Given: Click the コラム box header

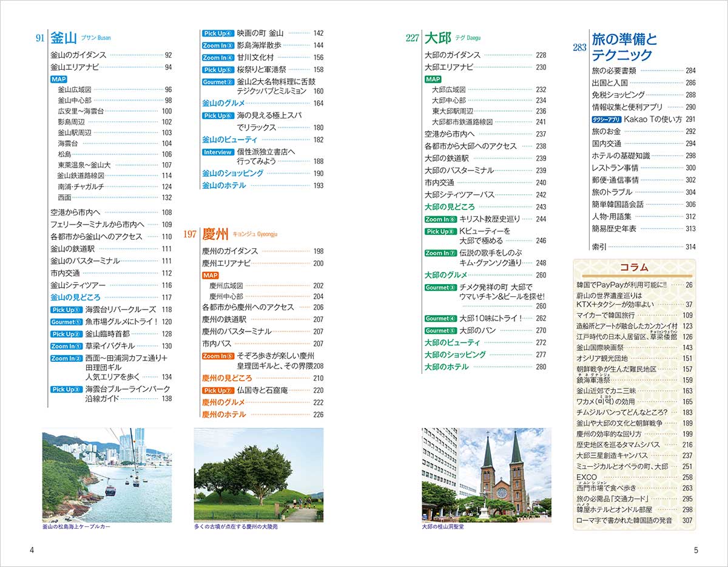Looking at the screenshot, I should point(634,268).
